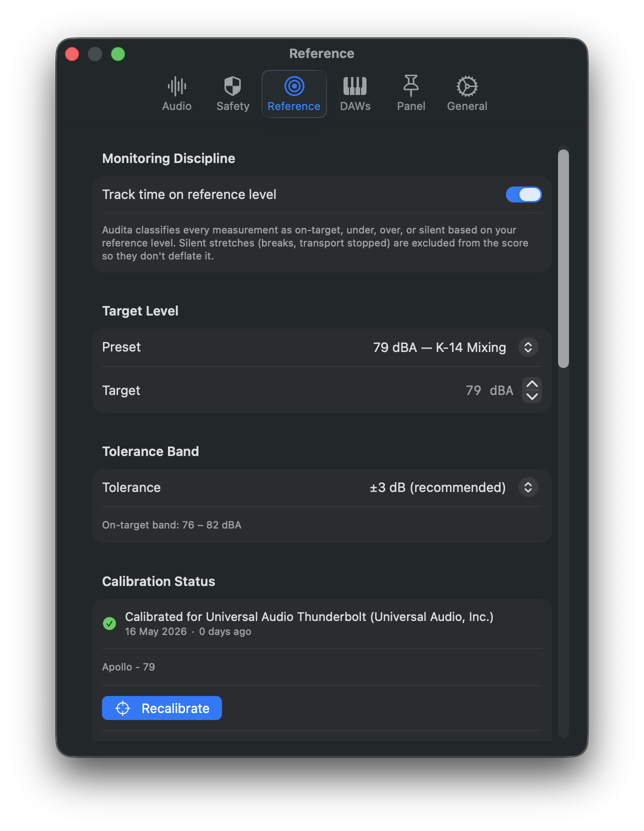Screen dimensions: 644x831
Task: Go to the General gear tab
Action: pyautogui.click(x=467, y=94)
